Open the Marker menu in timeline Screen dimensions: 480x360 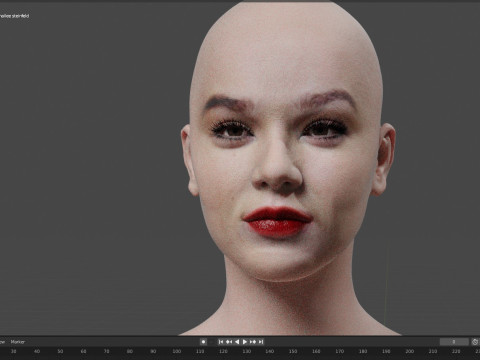click(x=17, y=342)
